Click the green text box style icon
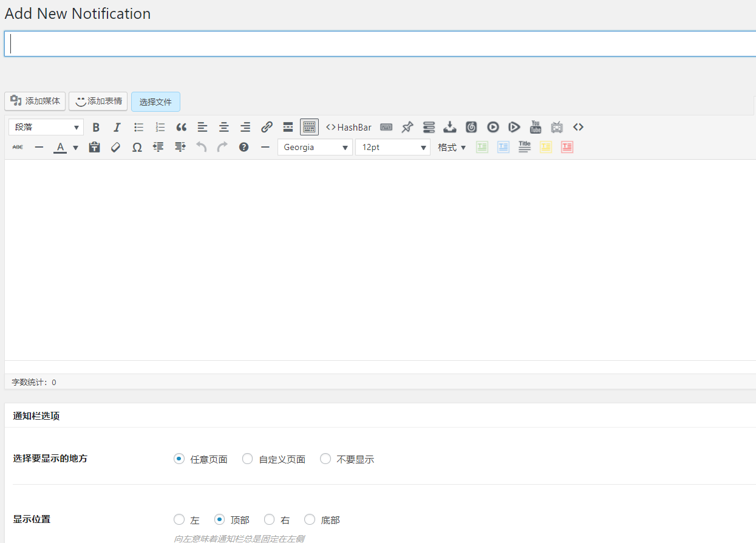 pyautogui.click(x=482, y=147)
